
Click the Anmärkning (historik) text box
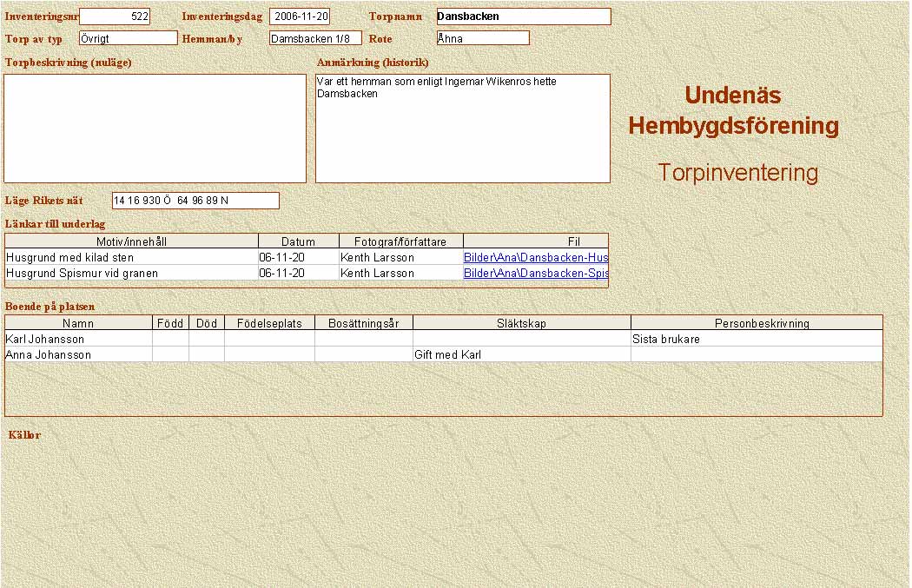462,130
